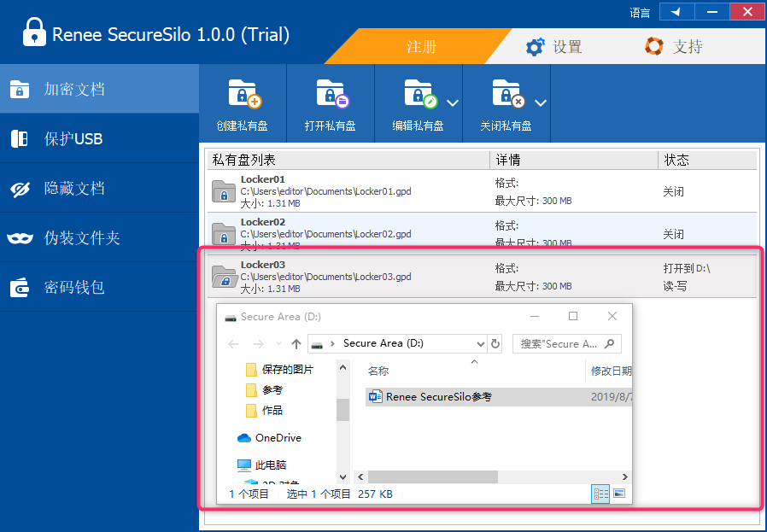The width and height of the screenshot is (767, 532).
Task: Click the Close private disk icon (关闭私有盘)
Action: point(509,94)
